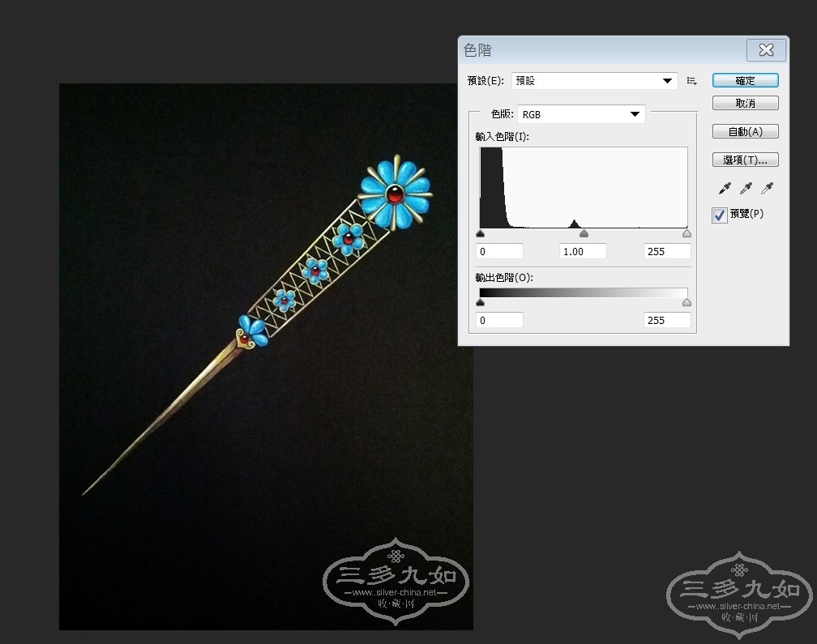817x644 pixels.
Task: Click the output white slider handle
Action: coord(687,303)
